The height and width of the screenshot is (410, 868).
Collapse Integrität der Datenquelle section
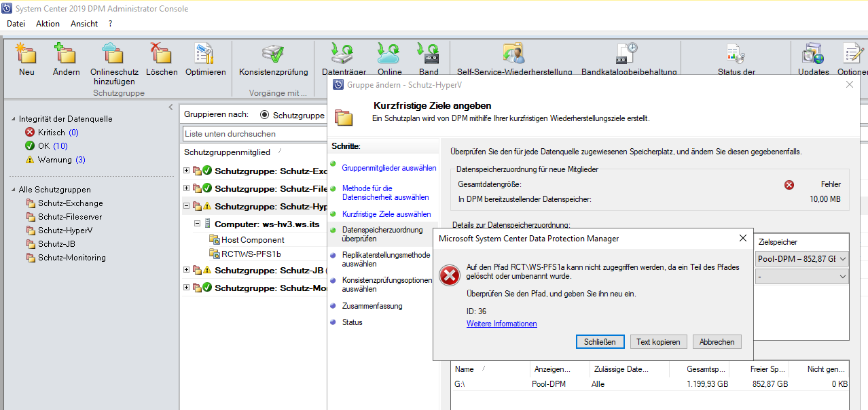14,119
